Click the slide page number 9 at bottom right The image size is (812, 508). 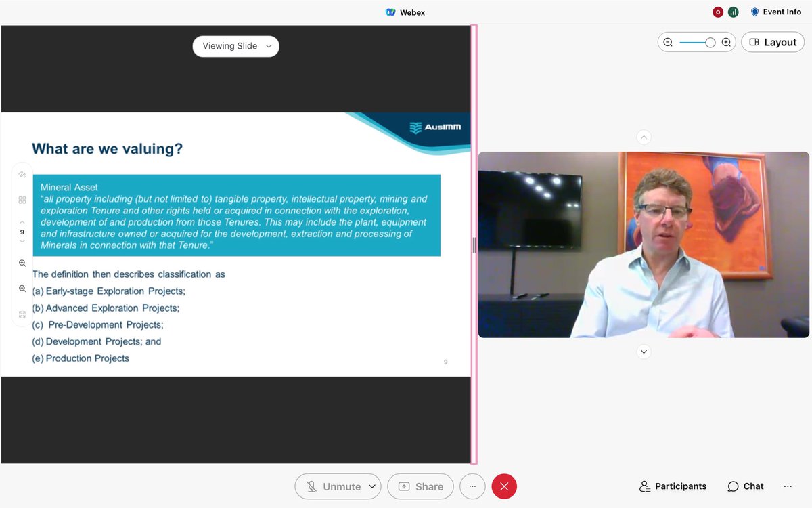tap(445, 362)
